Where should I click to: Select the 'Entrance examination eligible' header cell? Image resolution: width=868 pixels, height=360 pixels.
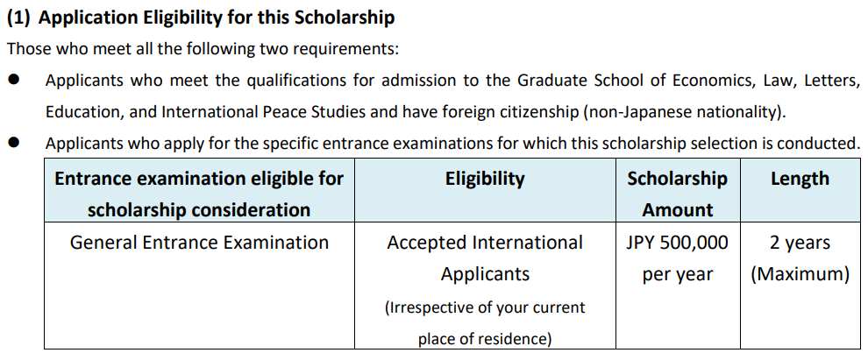pyautogui.click(x=199, y=190)
